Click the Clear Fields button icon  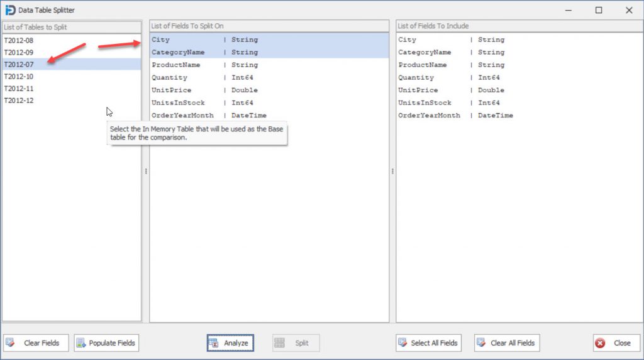(x=11, y=342)
